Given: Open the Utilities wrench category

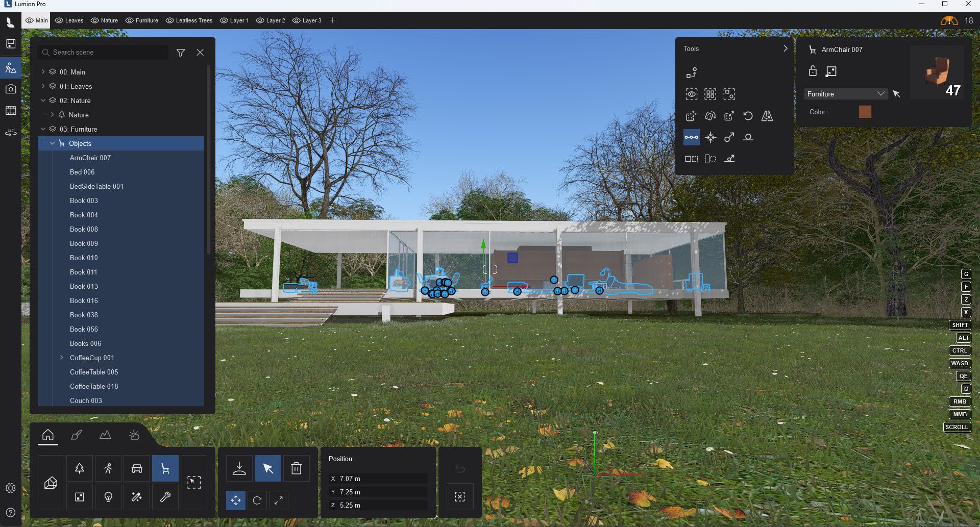Looking at the screenshot, I should tap(165, 496).
